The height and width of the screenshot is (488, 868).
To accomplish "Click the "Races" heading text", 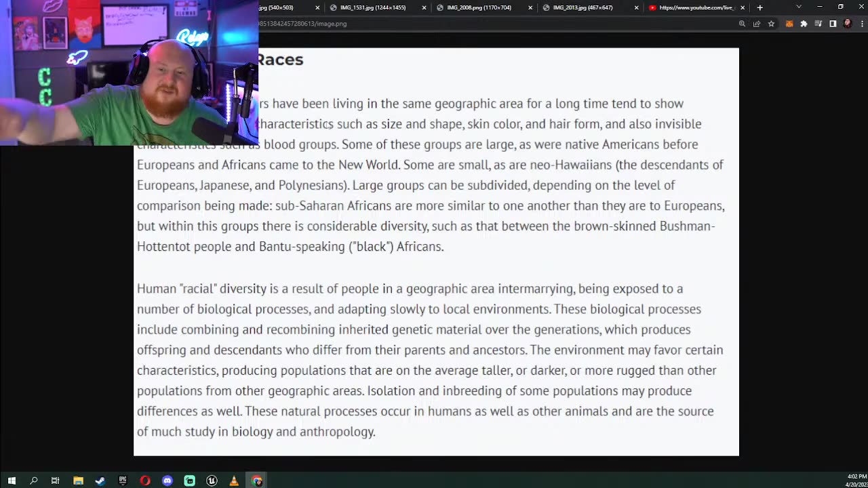I will (279, 60).
